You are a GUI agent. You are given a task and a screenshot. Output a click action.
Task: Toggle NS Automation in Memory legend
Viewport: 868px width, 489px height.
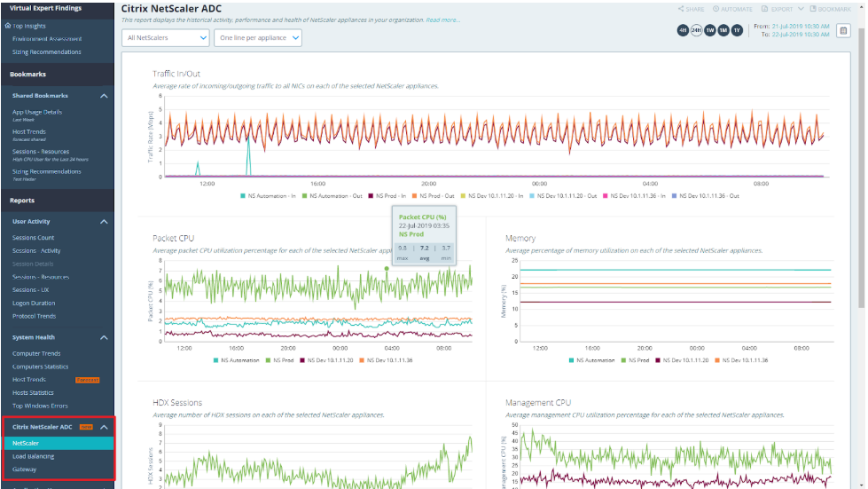coord(591,360)
